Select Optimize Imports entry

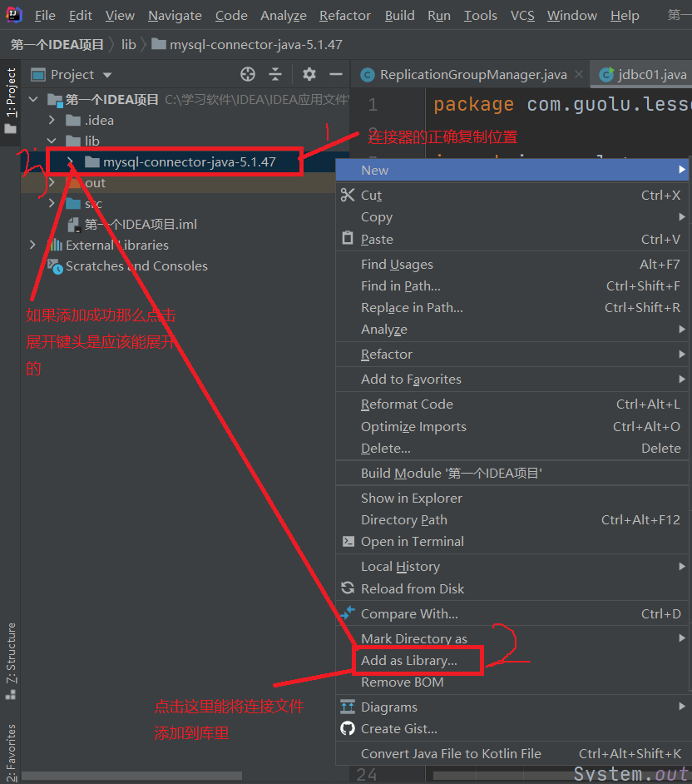click(x=512, y=426)
